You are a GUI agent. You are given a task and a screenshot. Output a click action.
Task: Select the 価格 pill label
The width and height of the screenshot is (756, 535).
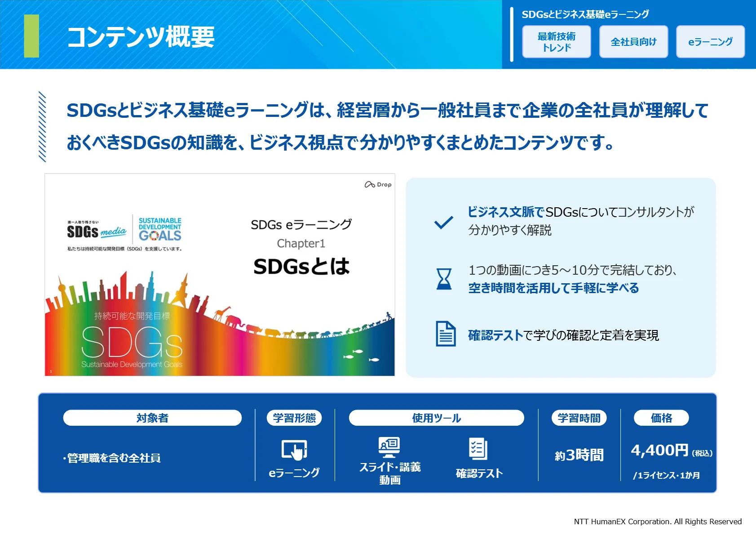coord(661,418)
